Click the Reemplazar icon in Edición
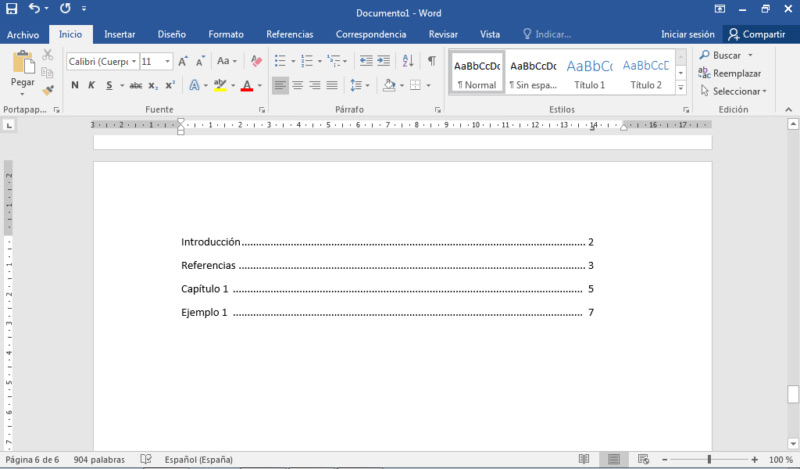This screenshot has height=469, width=800. point(705,73)
